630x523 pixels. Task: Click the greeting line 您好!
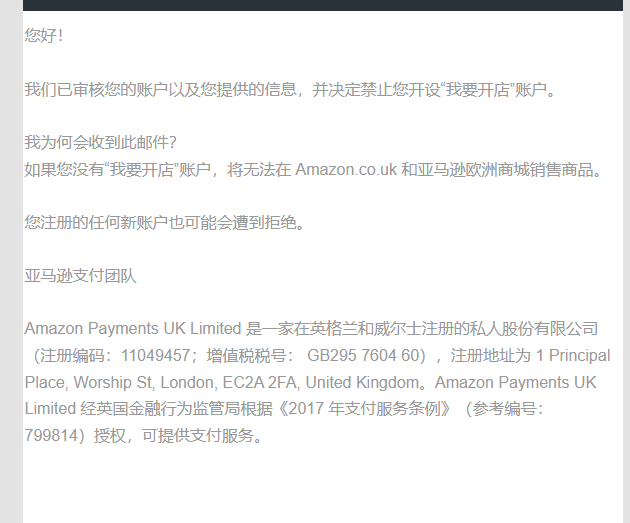point(44,35)
